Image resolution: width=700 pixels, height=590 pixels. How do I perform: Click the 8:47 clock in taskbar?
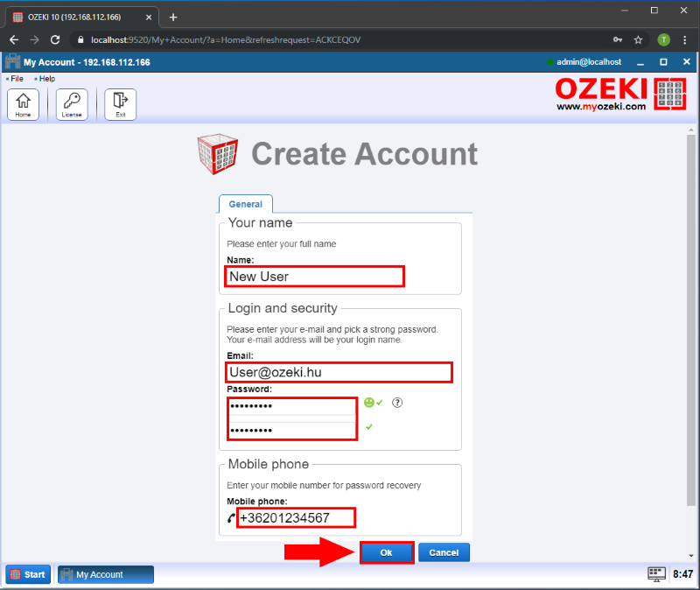coord(682,574)
